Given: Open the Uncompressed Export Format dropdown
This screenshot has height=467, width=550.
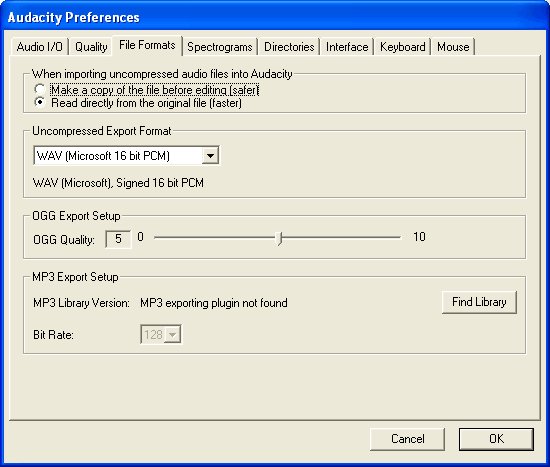Looking at the screenshot, I should pos(127,155).
